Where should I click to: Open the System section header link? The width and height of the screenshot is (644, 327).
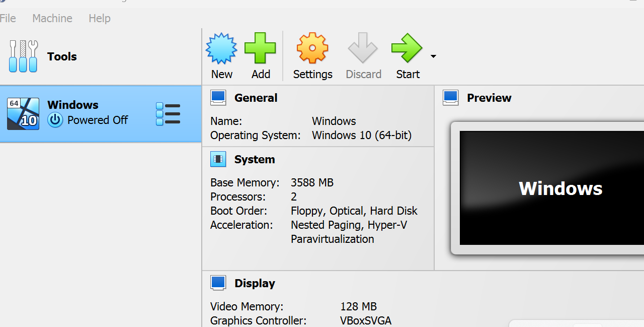[x=255, y=159]
